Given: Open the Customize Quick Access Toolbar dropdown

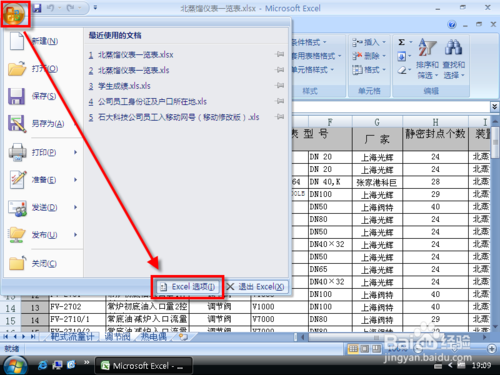Looking at the screenshot, I should 95,8.
